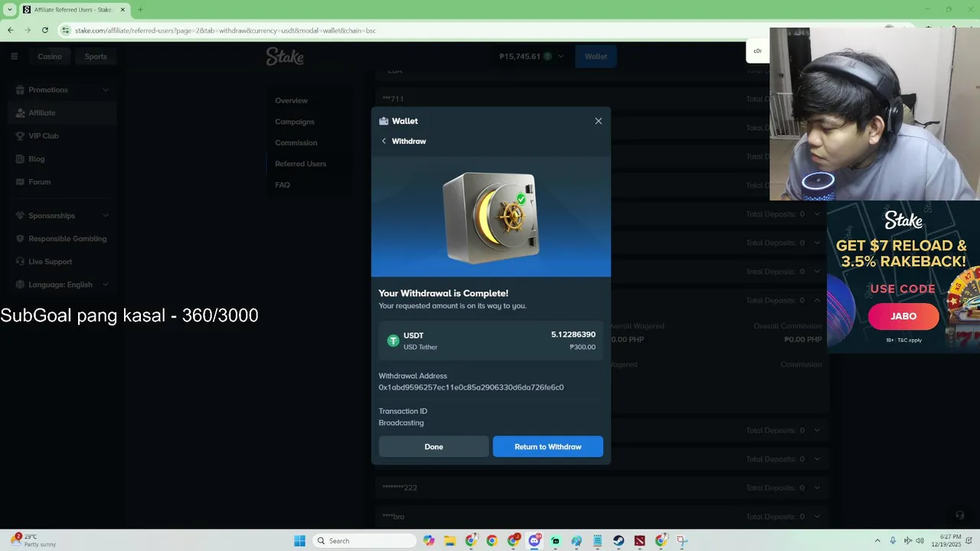Expand the ********222 referred user row chevron
This screenshot has height=551, width=980.
817,487
